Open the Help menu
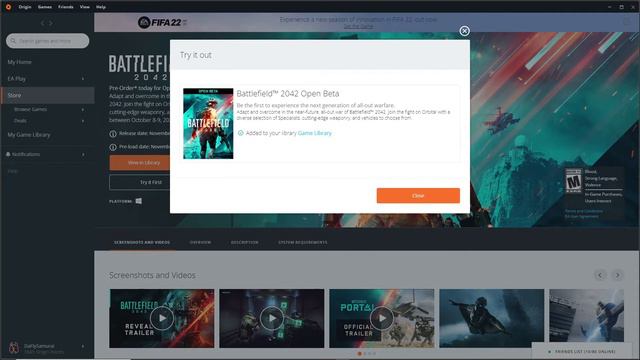Viewport: 640px width, 360px height. pos(101,7)
